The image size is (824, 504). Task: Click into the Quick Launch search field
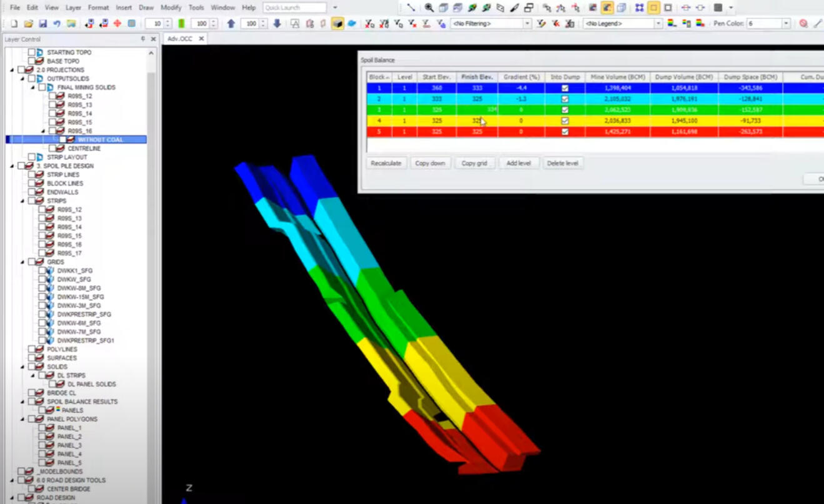[295, 7]
